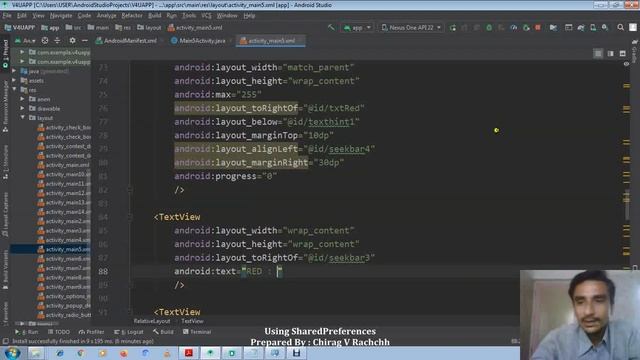This screenshot has height=360, width=640.
Task: Open the File menu
Action: click(7, 16)
